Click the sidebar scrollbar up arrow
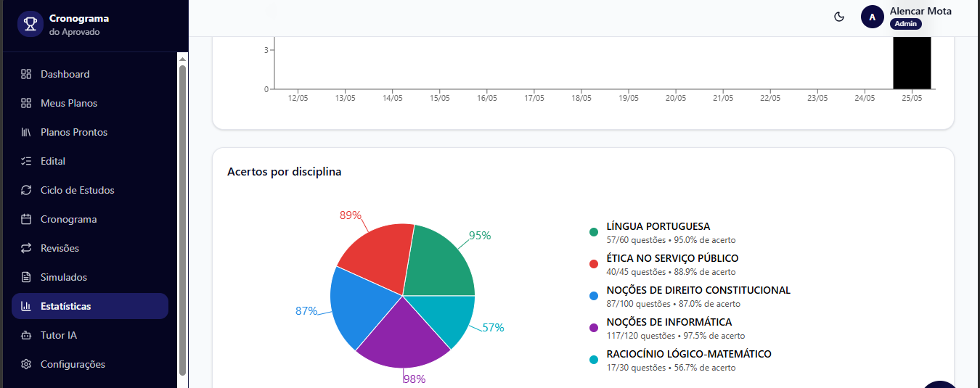Viewport: 980px width, 388px height. (183, 59)
